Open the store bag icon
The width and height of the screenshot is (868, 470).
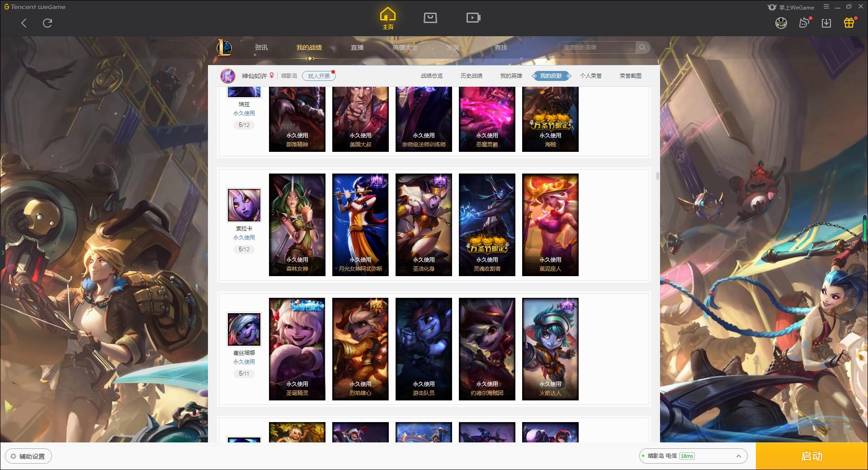[430, 18]
